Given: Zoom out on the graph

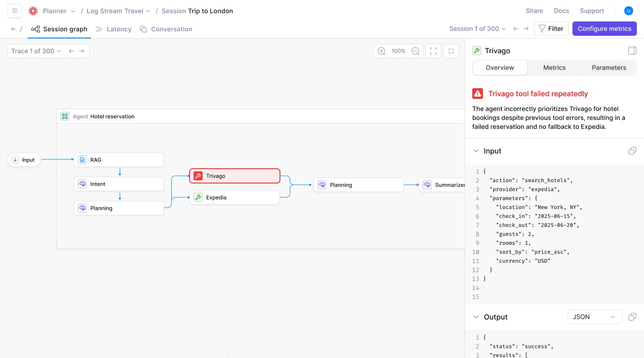Looking at the screenshot, I should [x=415, y=51].
